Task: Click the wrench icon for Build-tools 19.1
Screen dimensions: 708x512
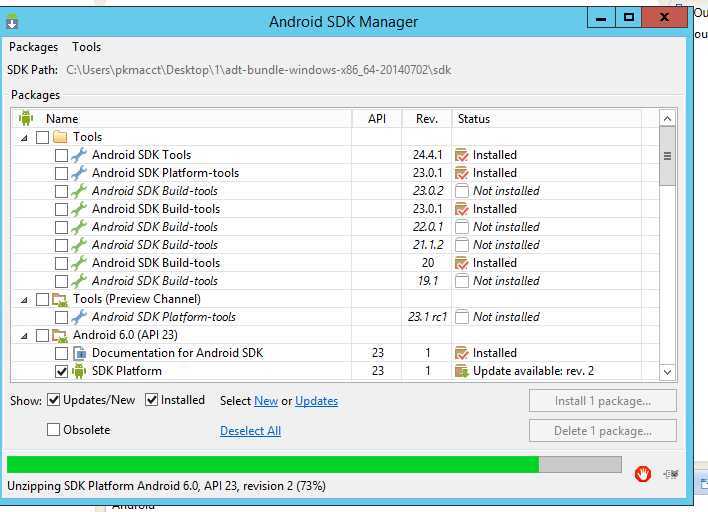Action: coord(79,281)
